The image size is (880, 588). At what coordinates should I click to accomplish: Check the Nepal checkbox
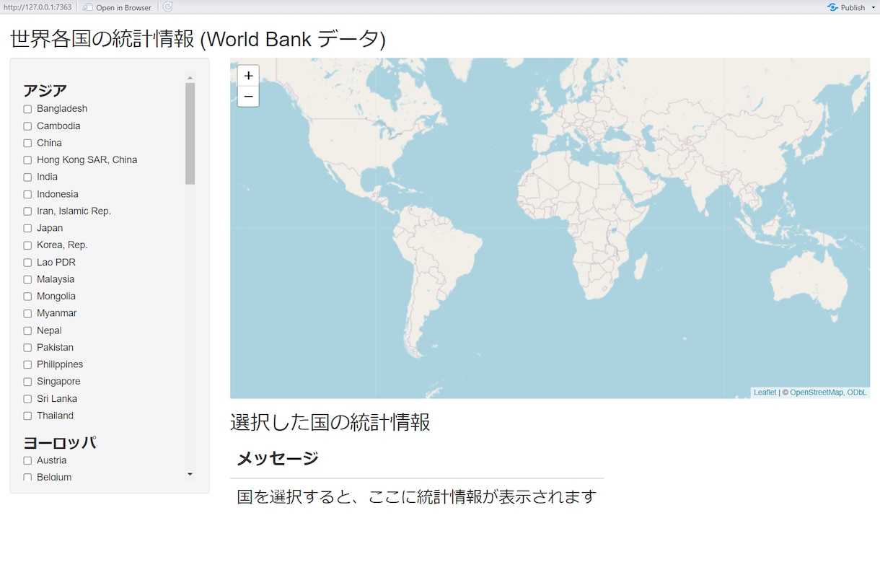coord(27,330)
